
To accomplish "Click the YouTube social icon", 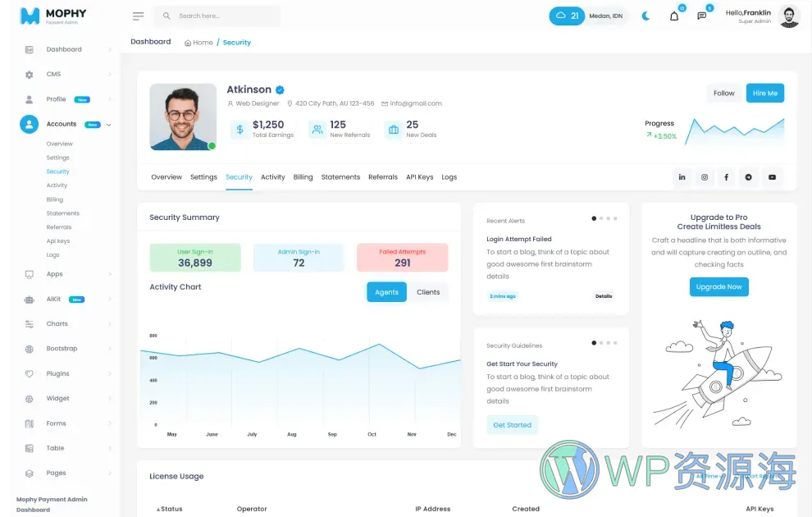I will coord(772,176).
